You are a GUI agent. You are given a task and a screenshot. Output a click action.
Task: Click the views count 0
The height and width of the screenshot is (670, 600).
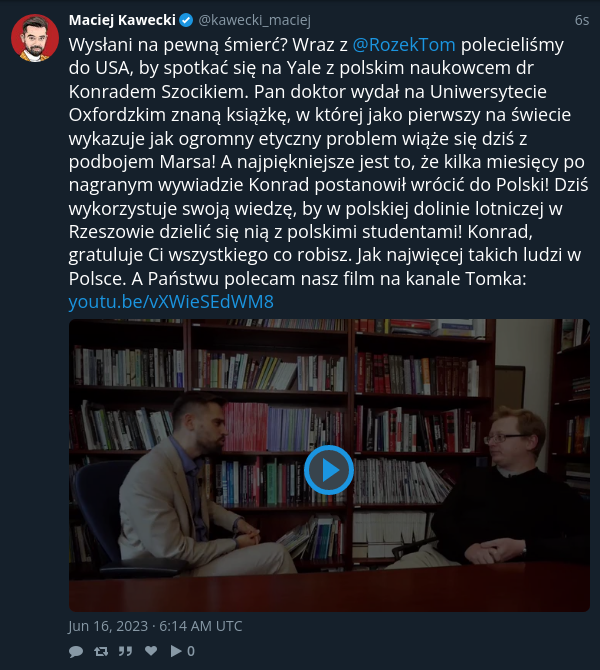pos(191,651)
